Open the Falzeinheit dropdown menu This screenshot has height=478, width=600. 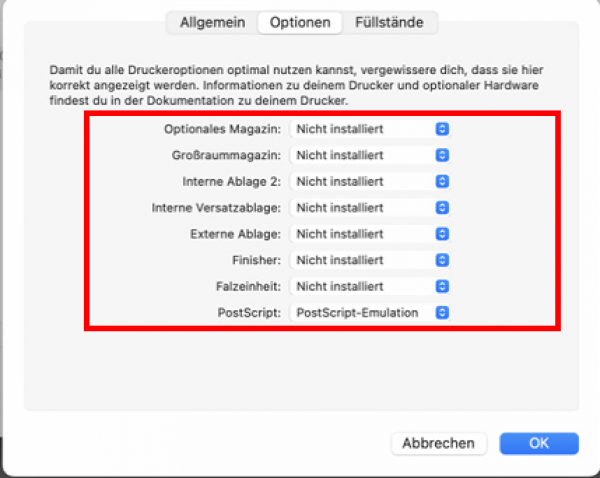[370, 287]
